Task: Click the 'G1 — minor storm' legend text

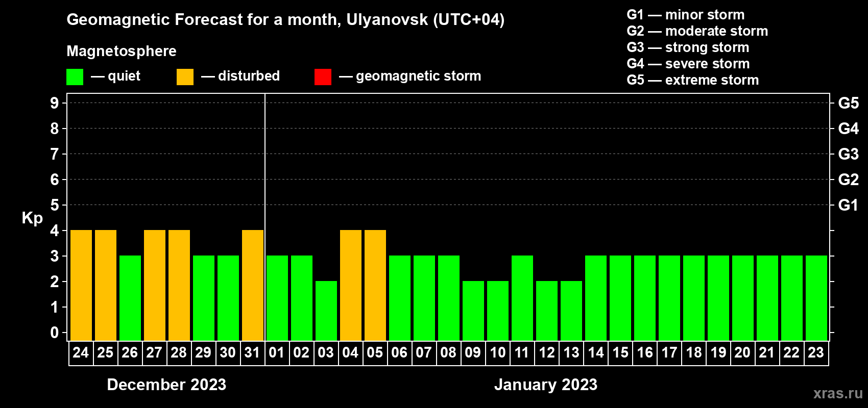Action: click(x=686, y=15)
